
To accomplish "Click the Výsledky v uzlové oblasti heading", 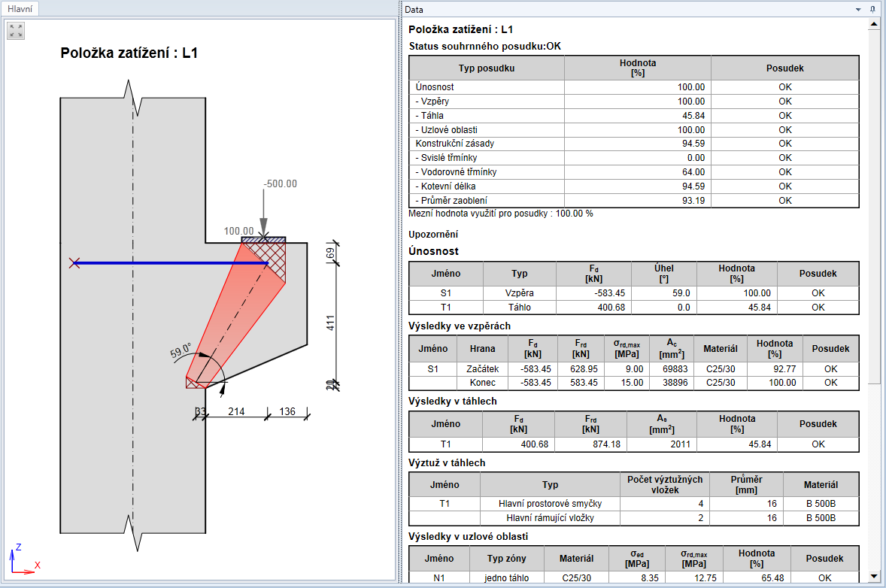I will 469,536.
